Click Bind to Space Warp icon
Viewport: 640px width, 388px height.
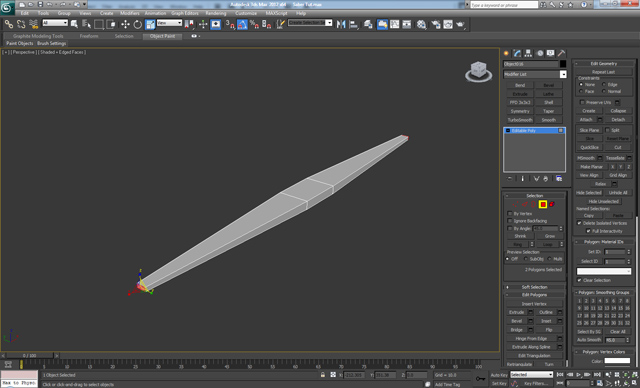click(33, 24)
